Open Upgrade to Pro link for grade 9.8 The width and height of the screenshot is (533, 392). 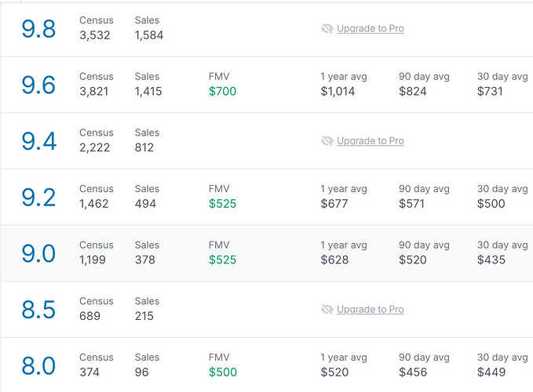pyautogui.click(x=371, y=28)
